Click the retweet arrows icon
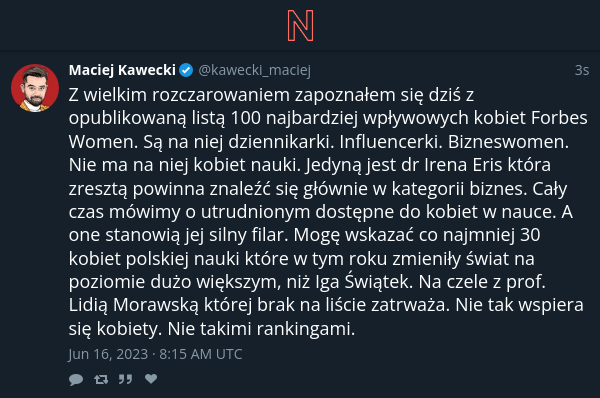Image resolution: width=600 pixels, height=398 pixels. (101, 379)
